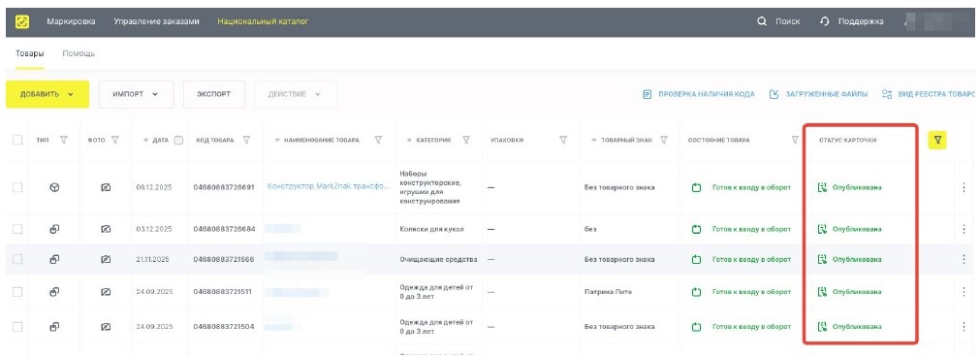Open three-dot menu for row 04680883726691
This screenshot has height=357, width=980.
tap(964, 187)
